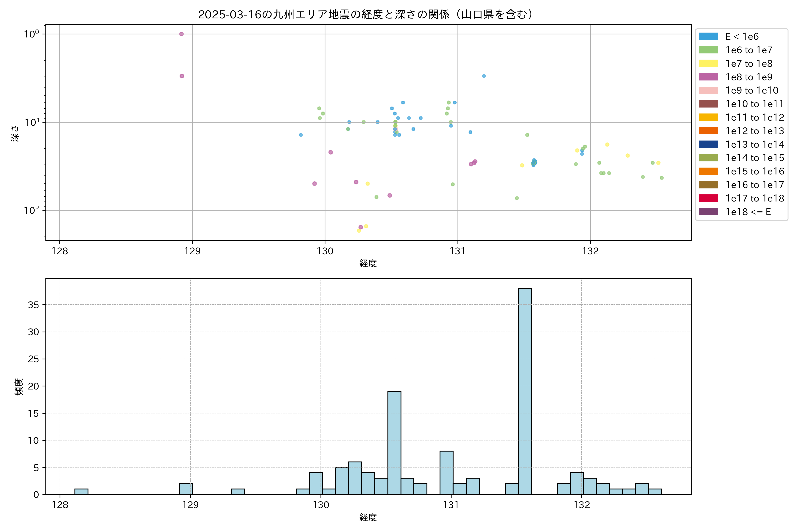Click the brown 1e10 to 1e11 legend swatch

coord(708,104)
